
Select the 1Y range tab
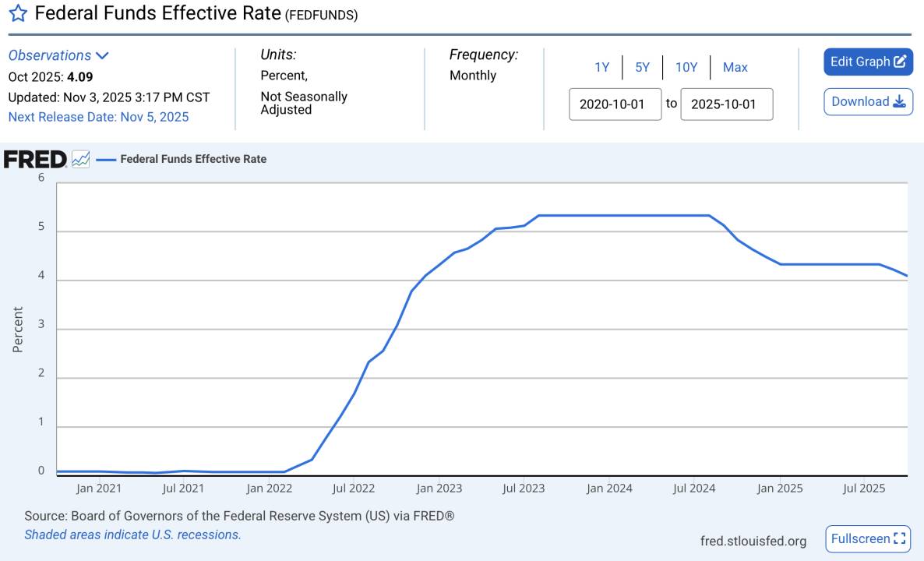tap(602, 67)
